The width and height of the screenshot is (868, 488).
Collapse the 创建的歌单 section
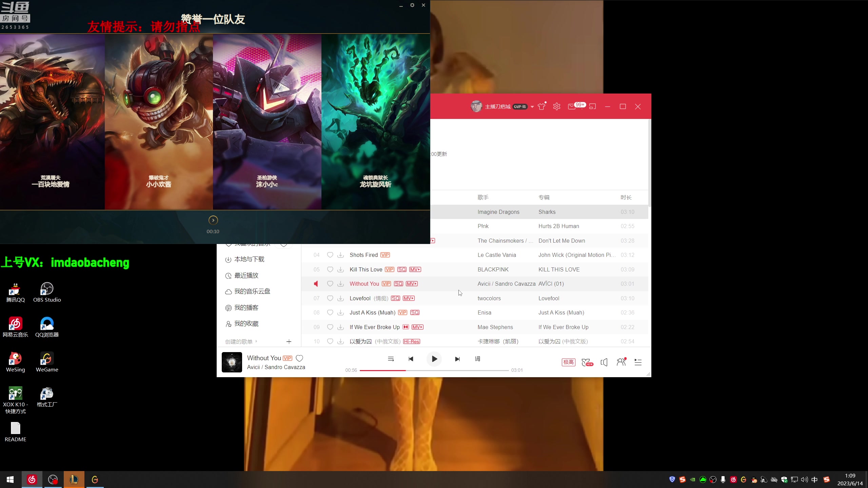241,342
